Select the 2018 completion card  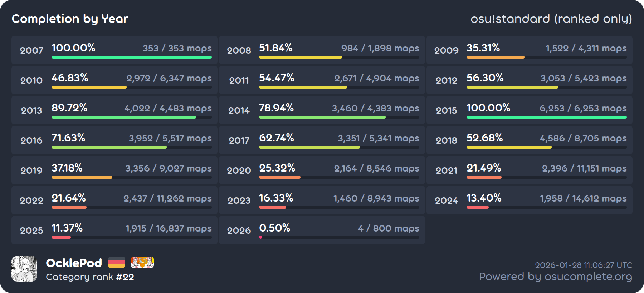pyautogui.click(x=529, y=140)
